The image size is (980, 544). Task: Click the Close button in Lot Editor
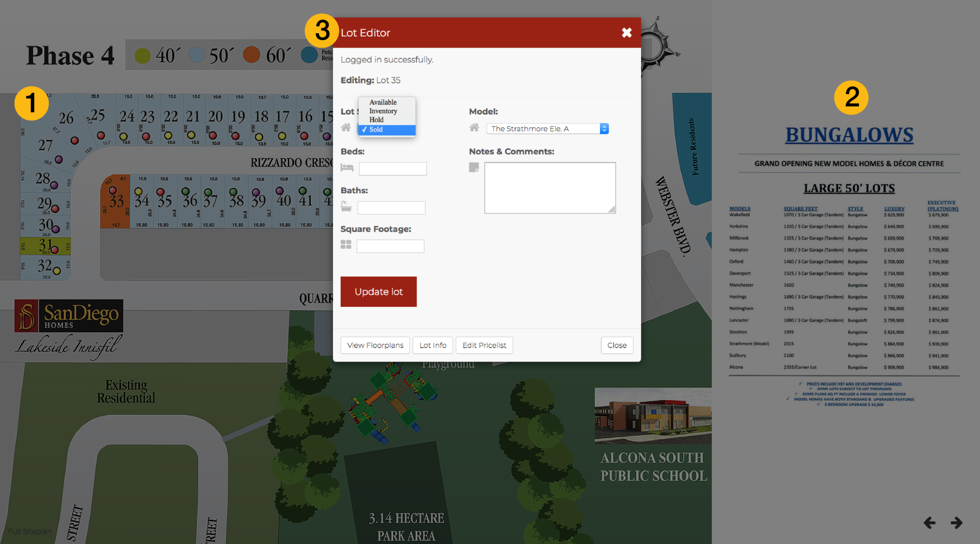tap(617, 345)
